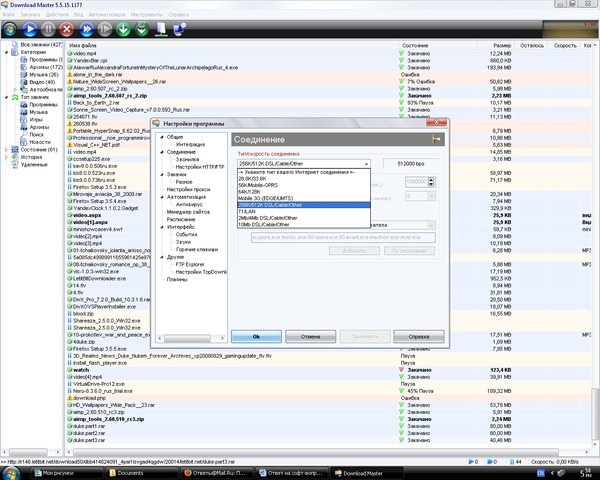Click the white server tower toolbar icon

(161, 29)
